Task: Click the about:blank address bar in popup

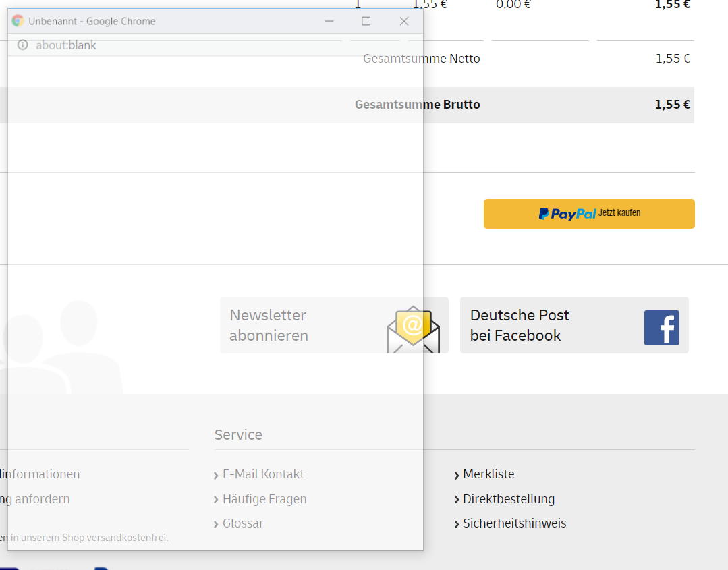Action: click(x=66, y=45)
